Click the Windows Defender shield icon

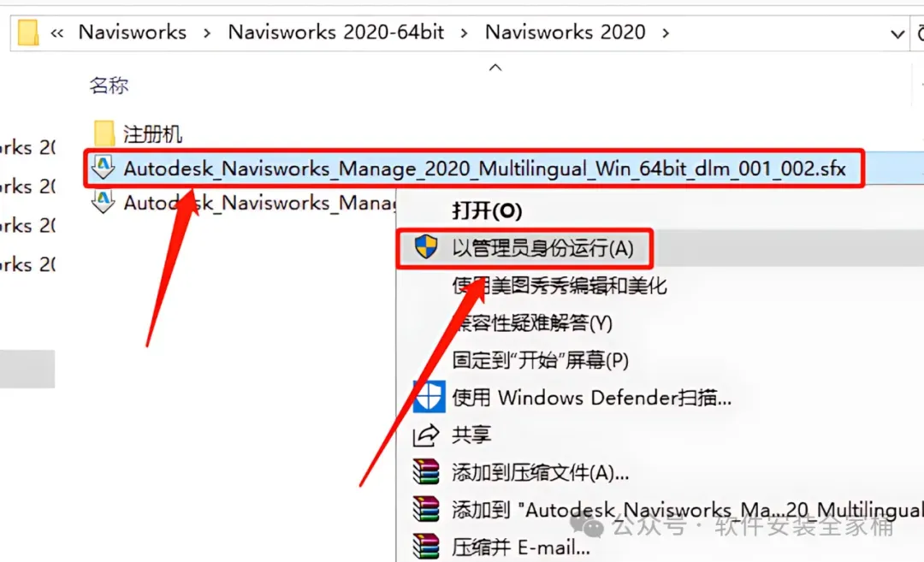(x=429, y=396)
